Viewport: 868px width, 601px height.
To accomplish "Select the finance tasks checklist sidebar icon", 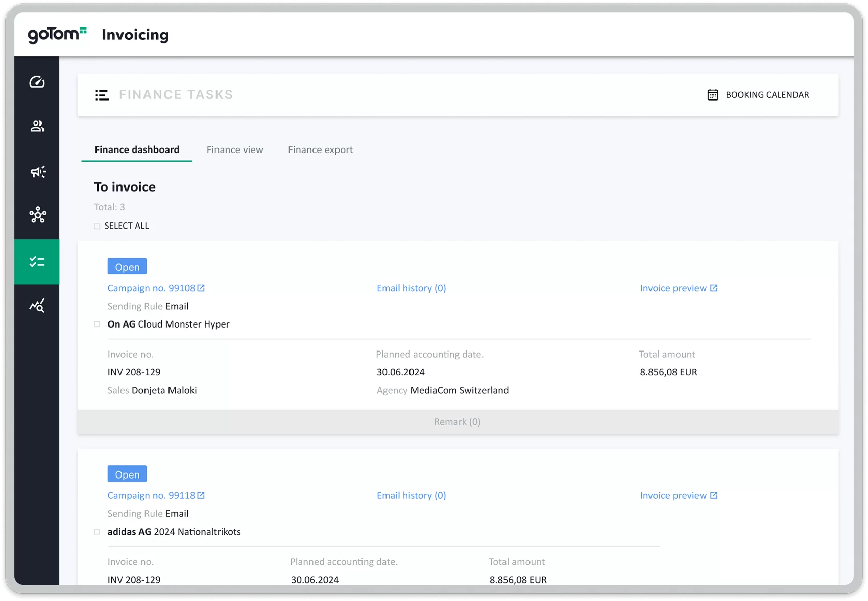I will (37, 262).
